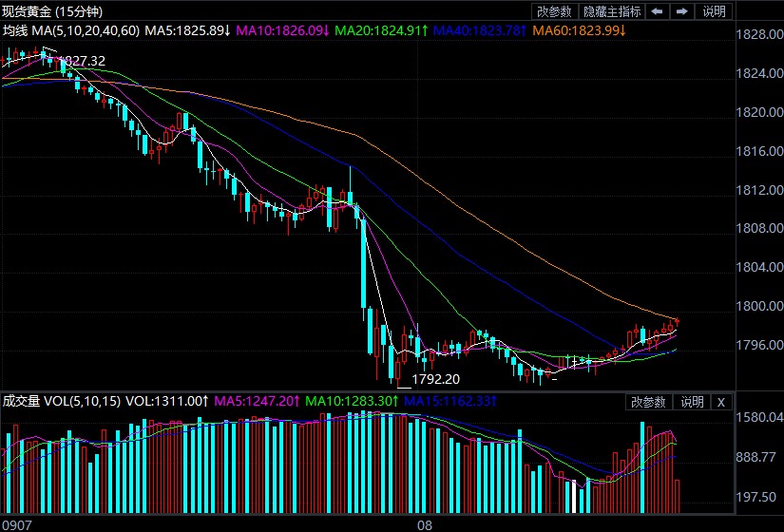Screen dimensions: 784x532
Task: Click the 08 label on time axis
Action: 425,524
